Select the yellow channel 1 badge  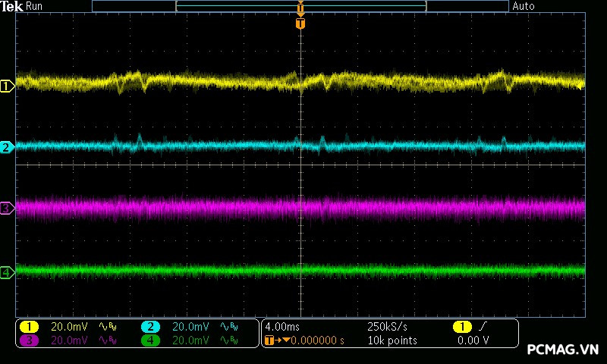click(29, 327)
